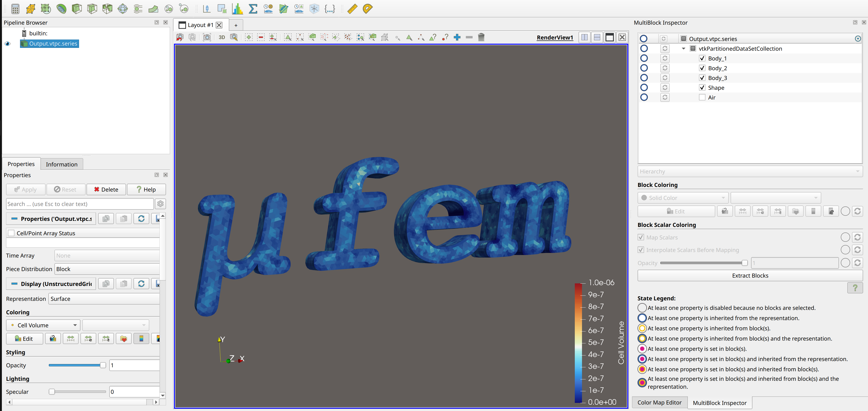Uncheck the Body_2 block checkbox
This screenshot has height=411, width=868.
(702, 68)
